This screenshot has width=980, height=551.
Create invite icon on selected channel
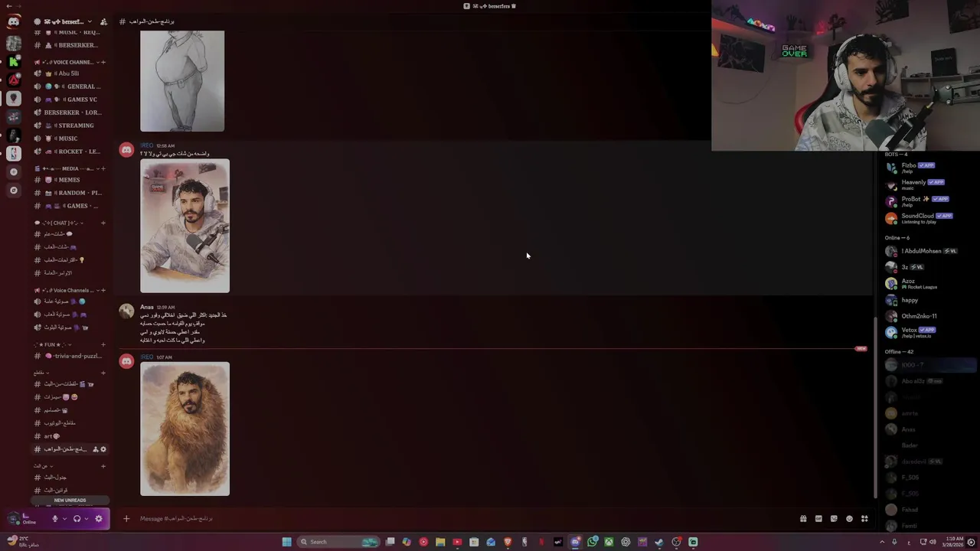(x=96, y=449)
